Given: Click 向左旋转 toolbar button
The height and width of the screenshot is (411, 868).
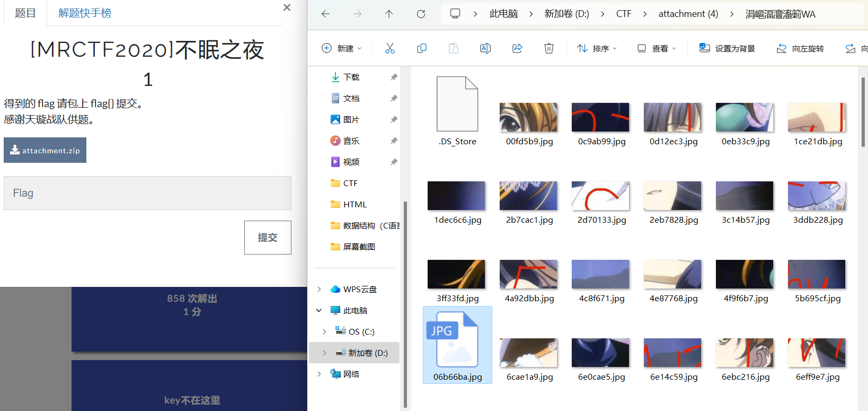Looking at the screenshot, I should [800, 48].
